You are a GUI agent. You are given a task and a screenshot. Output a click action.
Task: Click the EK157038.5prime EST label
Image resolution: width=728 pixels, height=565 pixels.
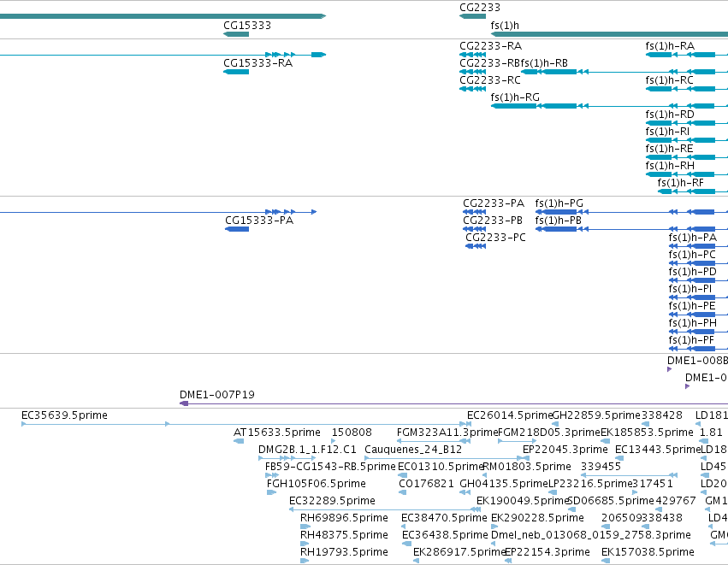pyautogui.click(x=648, y=552)
